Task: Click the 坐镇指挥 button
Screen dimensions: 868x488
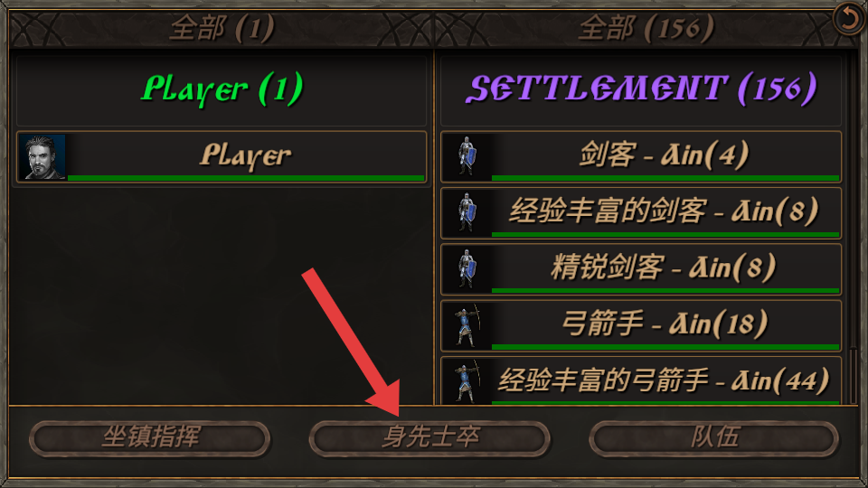Action: click(x=150, y=438)
